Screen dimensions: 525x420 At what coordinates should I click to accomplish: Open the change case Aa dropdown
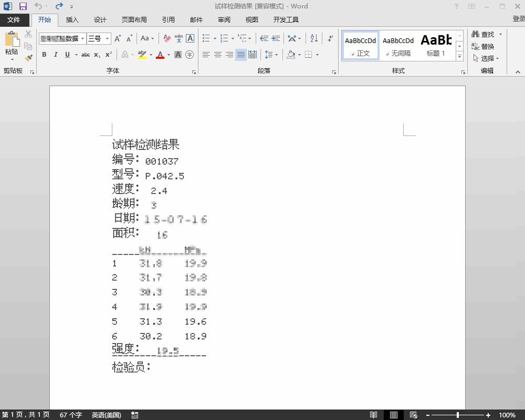pyautogui.click(x=148, y=38)
